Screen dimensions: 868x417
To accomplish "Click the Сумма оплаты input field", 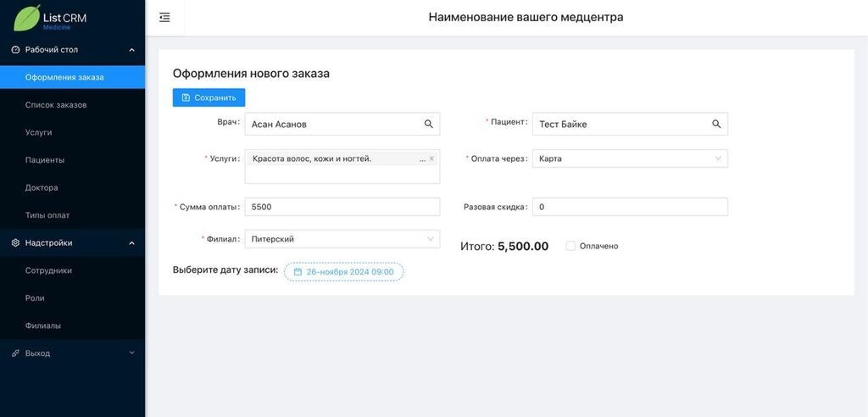I will pos(342,207).
